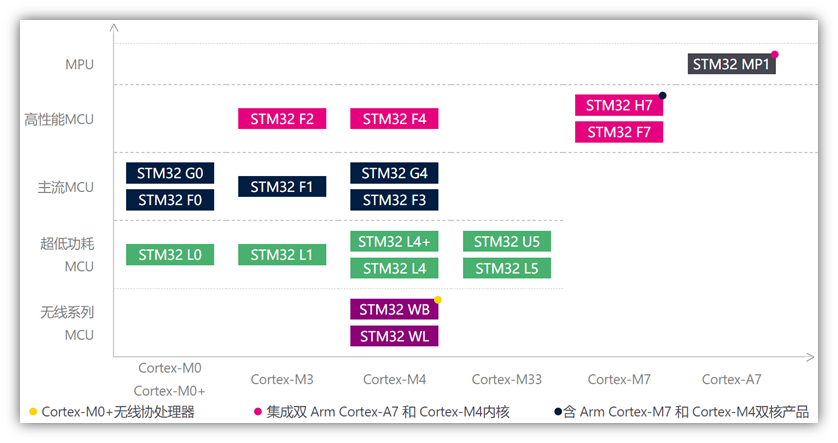Image resolution: width=838 pixels, height=443 pixels.
Task: Select the STM32 WL block
Action: click(394, 336)
